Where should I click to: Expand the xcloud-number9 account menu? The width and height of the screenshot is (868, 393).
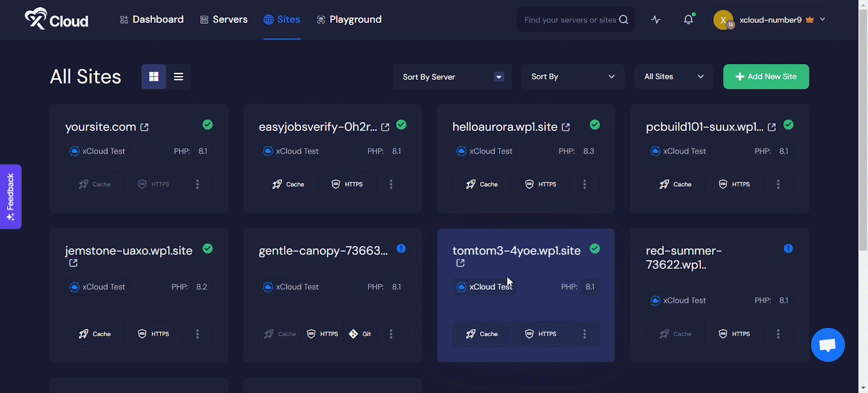pyautogui.click(x=771, y=20)
